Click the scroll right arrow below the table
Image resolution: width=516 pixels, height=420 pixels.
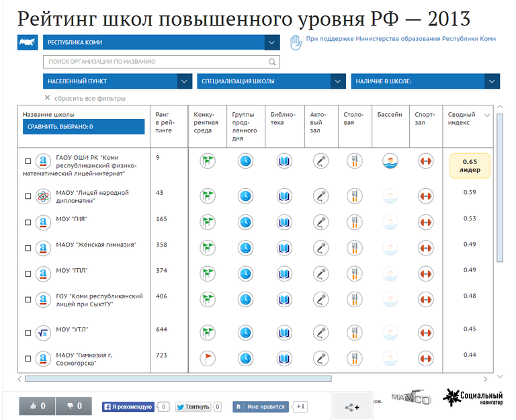click(x=486, y=379)
